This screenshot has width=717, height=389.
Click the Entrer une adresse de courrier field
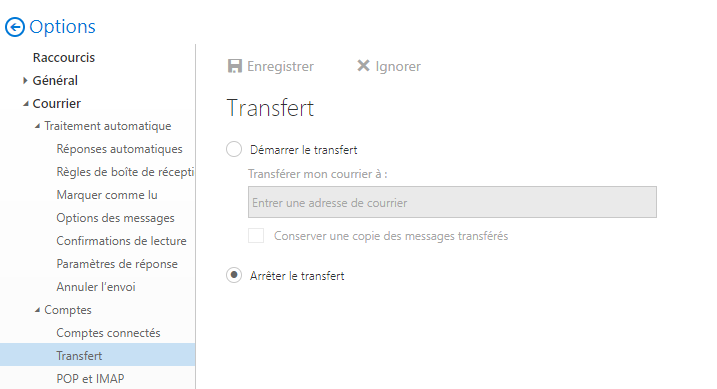click(452, 202)
